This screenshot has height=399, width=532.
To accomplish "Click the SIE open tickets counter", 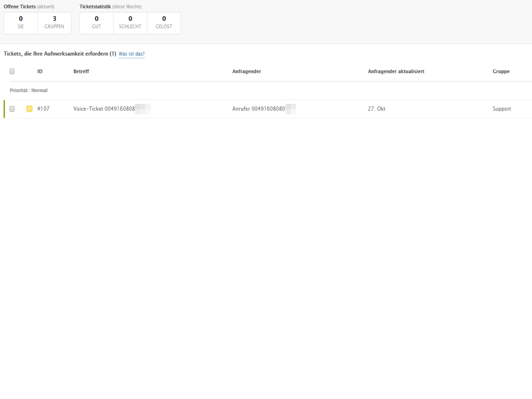I will (x=21, y=22).
